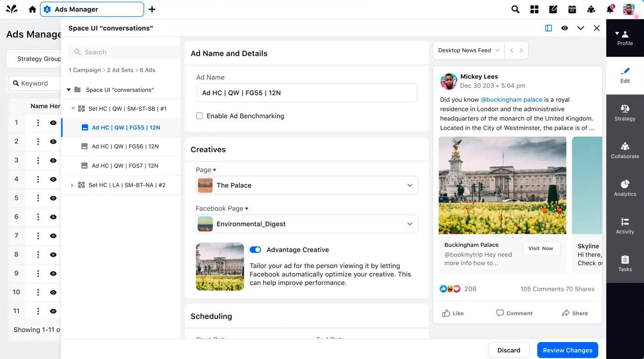Open the calendar icon in top bar
This screenshot has width=644, height=359.
click(x=572, y=9)
